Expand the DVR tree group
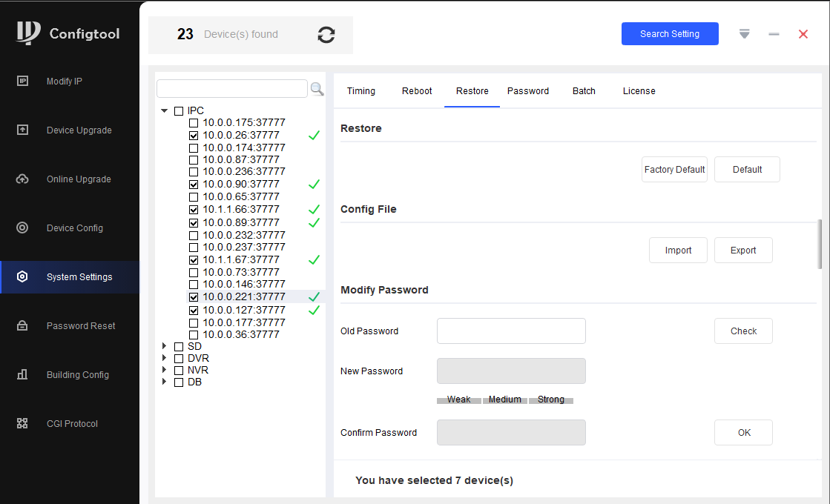Image resolution: width=830 pixels, height=504 pixels. pos(165,358)
